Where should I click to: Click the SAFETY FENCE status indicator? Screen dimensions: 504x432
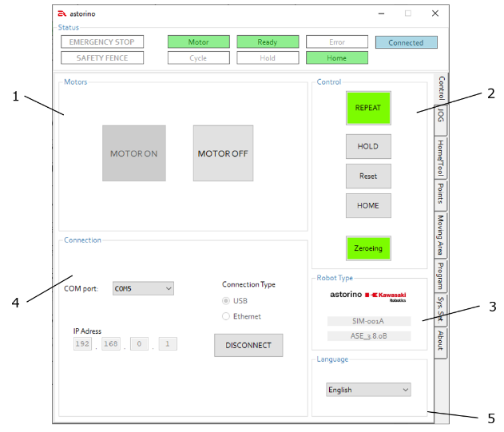[102, 57]
